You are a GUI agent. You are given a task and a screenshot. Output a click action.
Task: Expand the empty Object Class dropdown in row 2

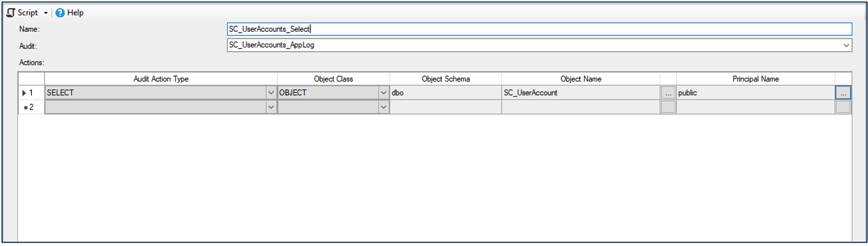383,107
